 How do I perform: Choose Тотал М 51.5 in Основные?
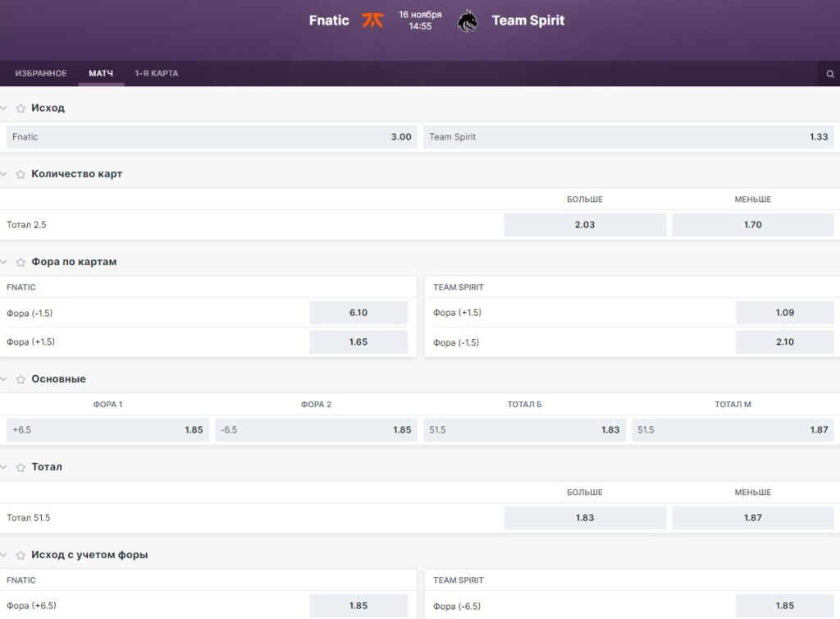pyautogui.click(x=733, y=430)
